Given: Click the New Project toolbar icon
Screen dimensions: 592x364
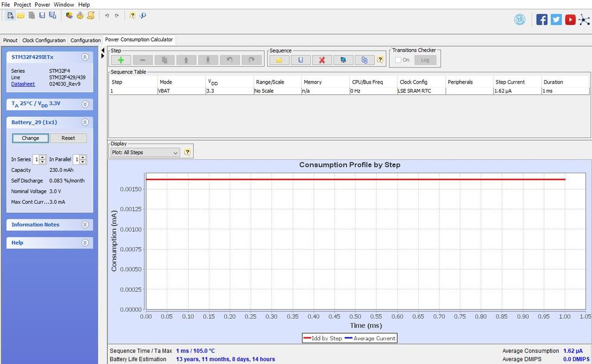Looking at the screenshot, I should (10, 15).
